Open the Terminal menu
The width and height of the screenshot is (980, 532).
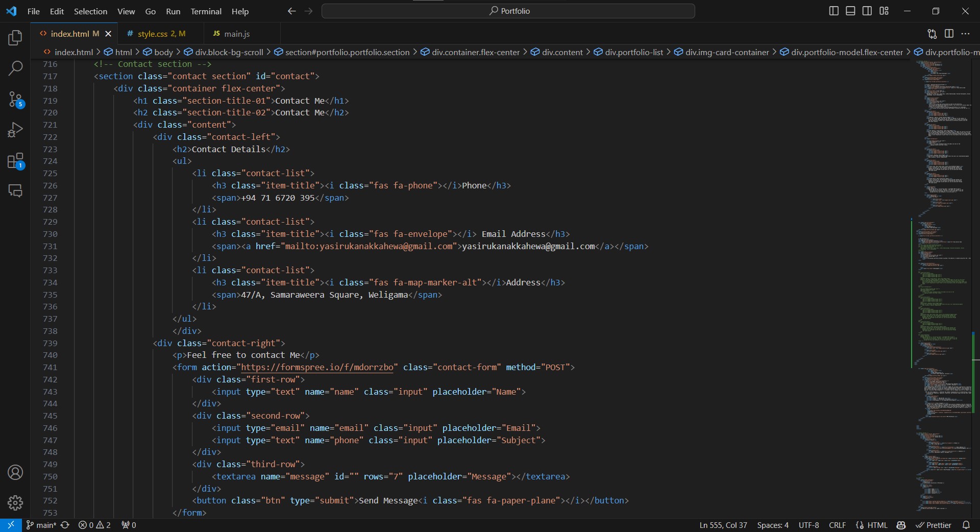pyautogui.click(x=206, y=11)
